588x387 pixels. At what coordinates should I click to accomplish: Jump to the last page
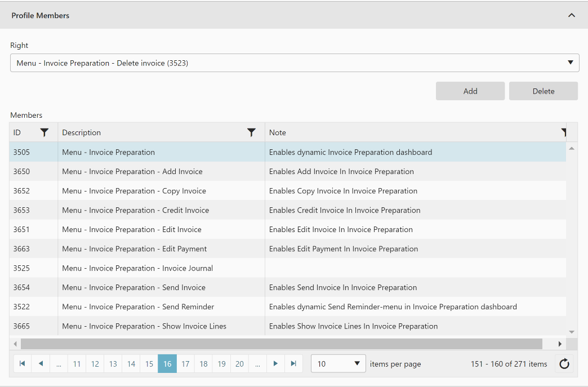[x=293, y=364]
